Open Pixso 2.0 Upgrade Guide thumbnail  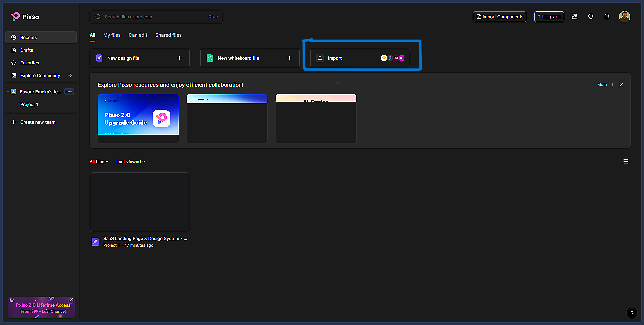tap(138, 118)
